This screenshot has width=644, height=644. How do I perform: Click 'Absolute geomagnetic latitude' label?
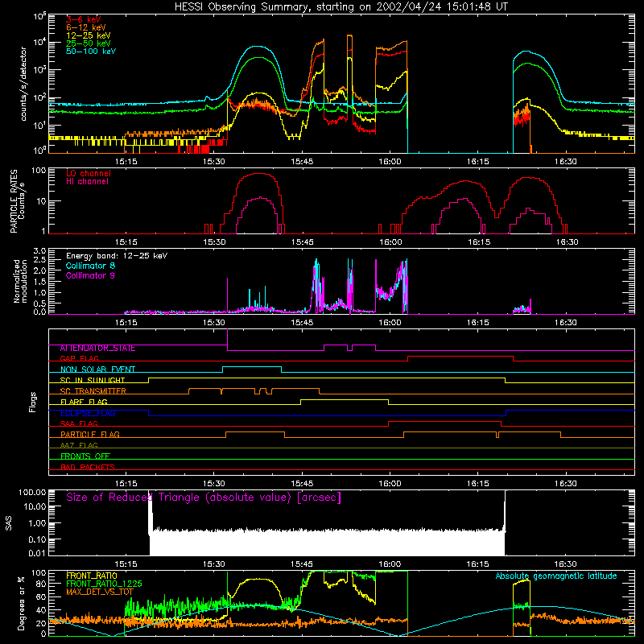[x=556, y=576]
